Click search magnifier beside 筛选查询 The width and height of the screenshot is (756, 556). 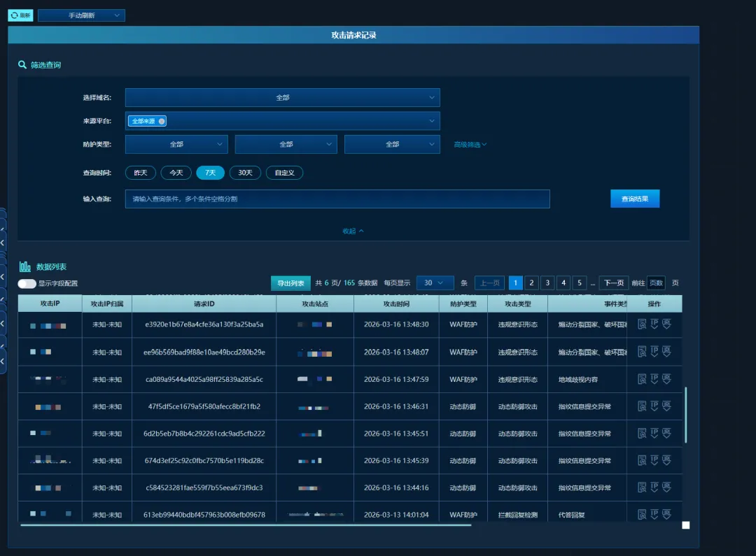click(x=22, y=64)
